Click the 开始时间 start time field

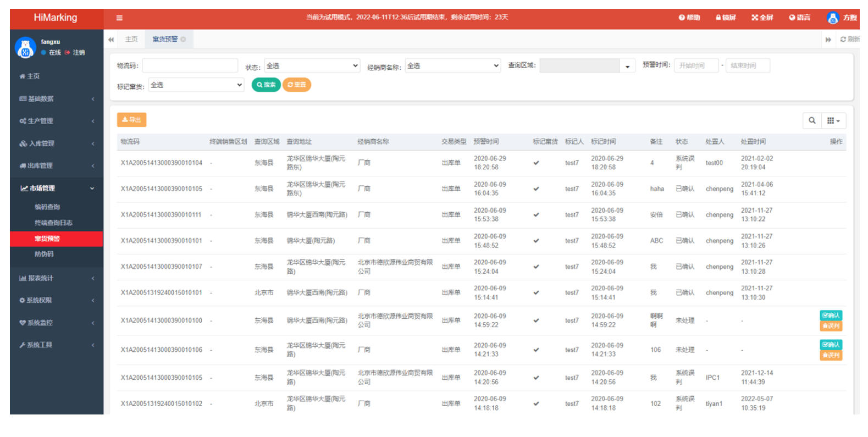point(696,66)
